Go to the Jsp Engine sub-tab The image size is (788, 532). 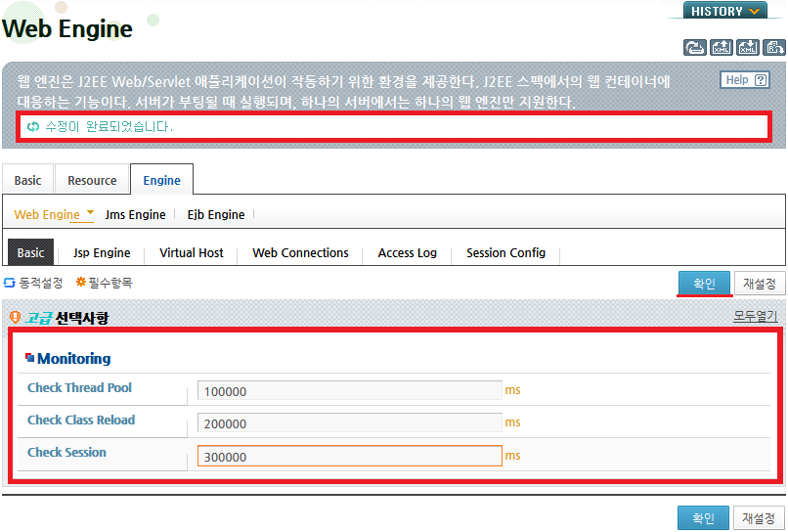point(102,252)
